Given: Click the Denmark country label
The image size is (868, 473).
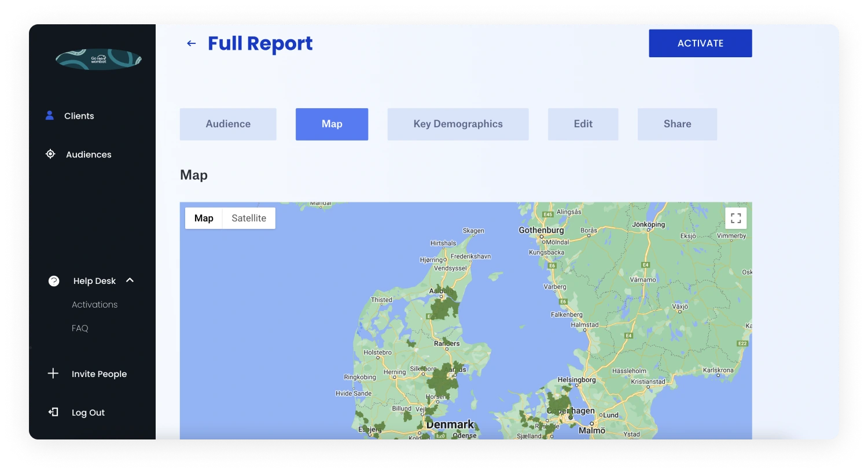Looking at the screenshot, I should coord(450,424).
